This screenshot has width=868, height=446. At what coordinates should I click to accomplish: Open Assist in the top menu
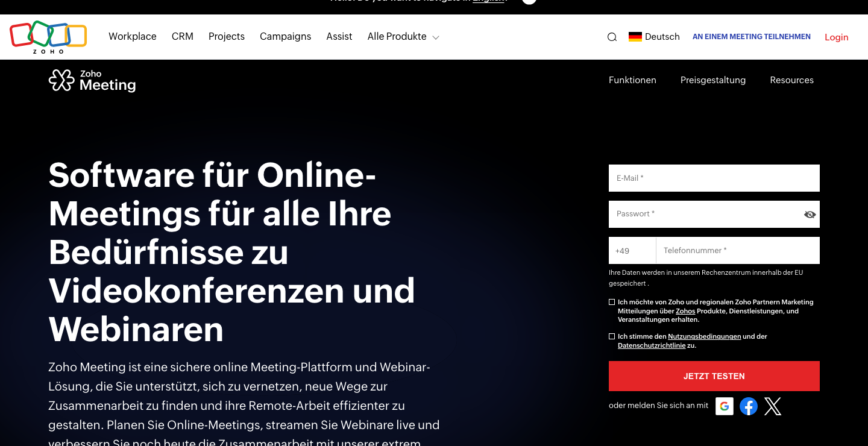coord(339,37)
